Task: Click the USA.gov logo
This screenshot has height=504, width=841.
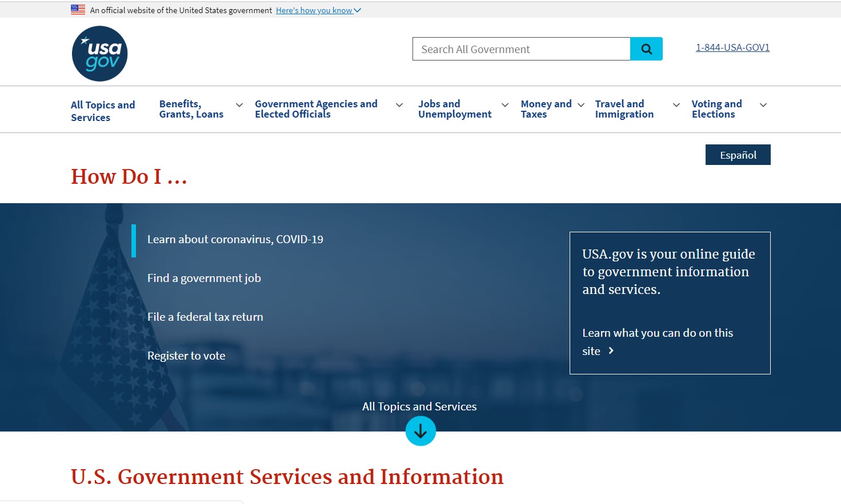Action: (99, 54)
